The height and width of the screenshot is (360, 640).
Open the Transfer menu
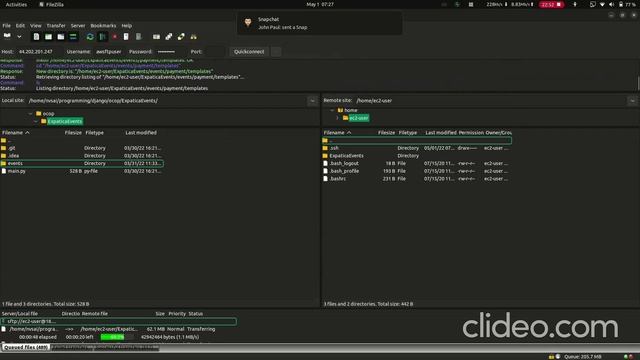(56, 25)
